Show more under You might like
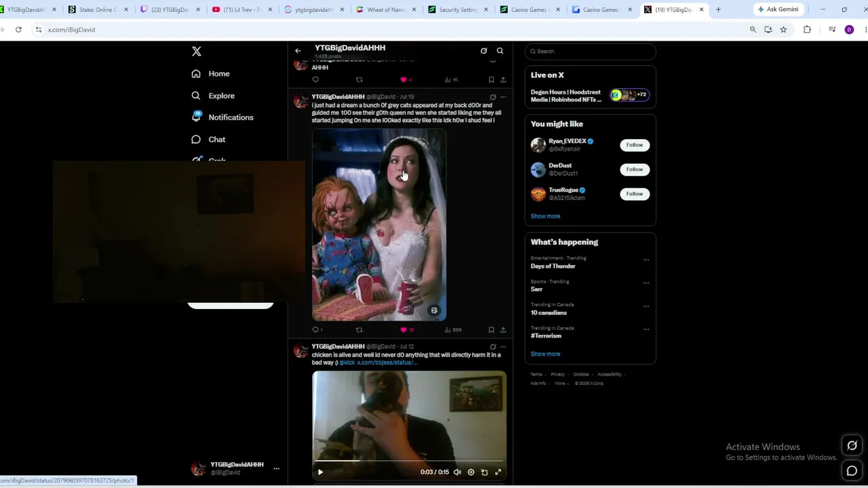 tap(545, 216)
